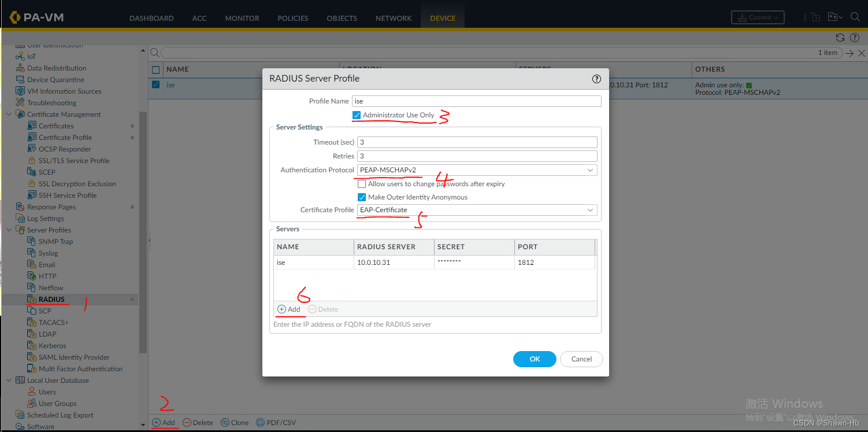
Task: Open the DASHBOARD tab
Action: coord(151,18)
